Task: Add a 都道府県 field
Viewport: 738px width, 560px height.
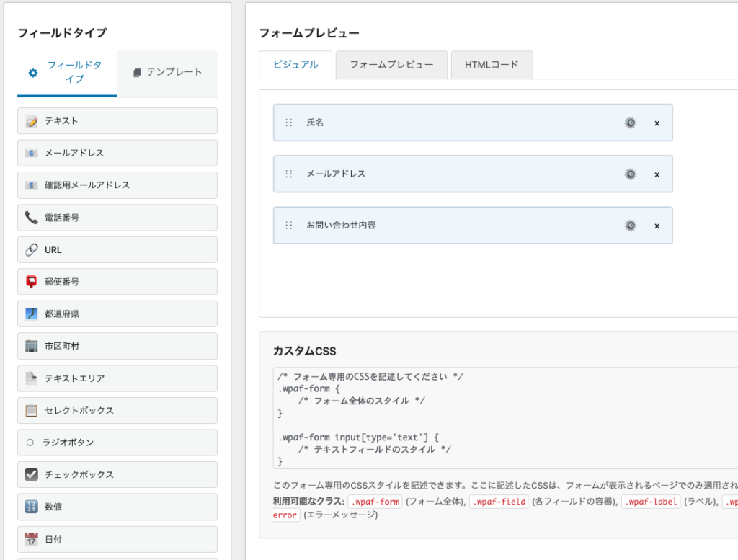Action: (x=117, y=314)
